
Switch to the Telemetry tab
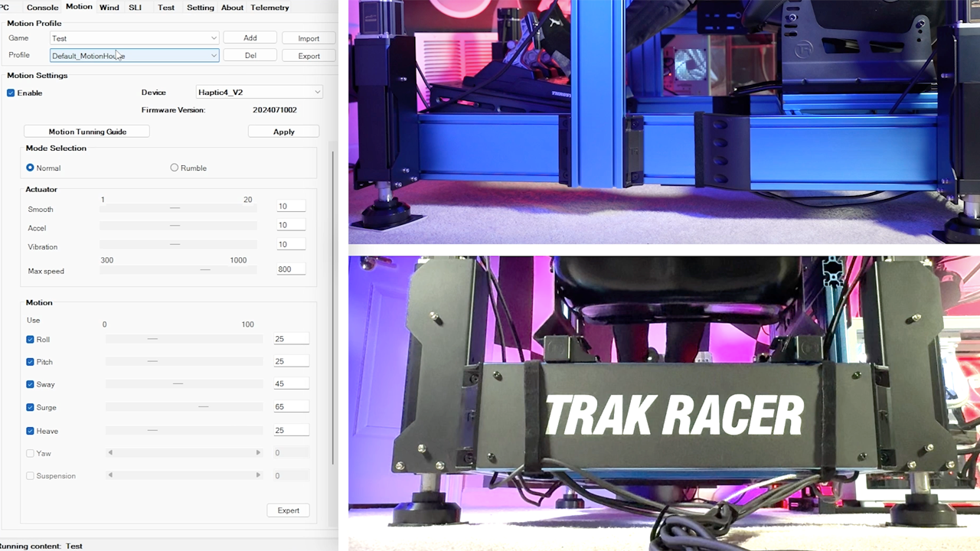pyautogui.click(x=269, y=7)
